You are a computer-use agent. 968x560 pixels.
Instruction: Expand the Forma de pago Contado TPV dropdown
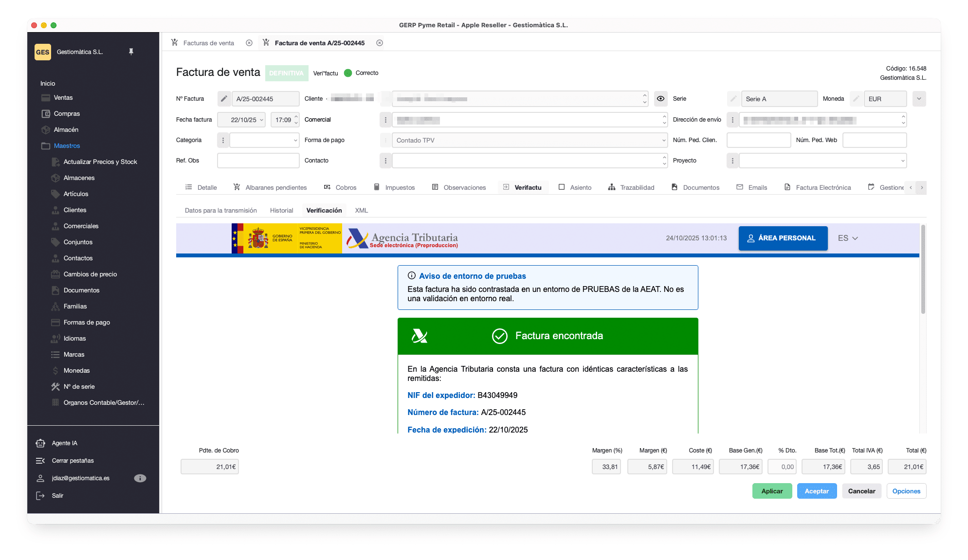click(664, 140)
